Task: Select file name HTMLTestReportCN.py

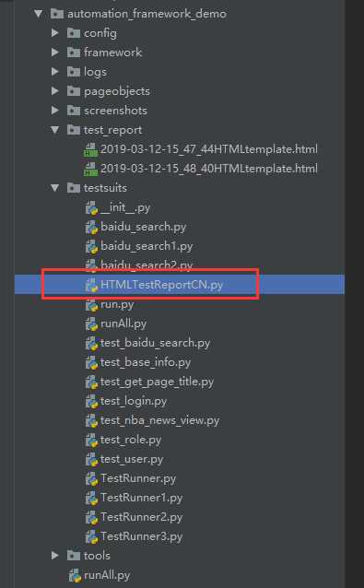Action: click(161, 285)
